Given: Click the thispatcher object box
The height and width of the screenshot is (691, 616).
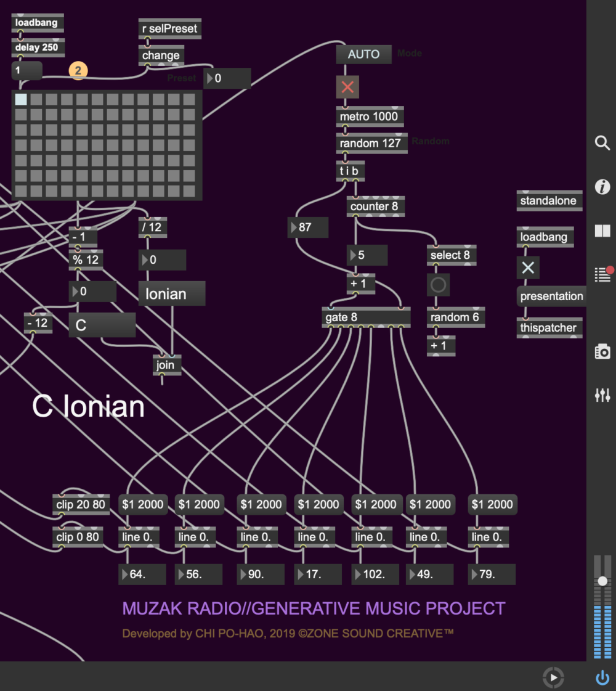Looking at the screenshot, I should pyautogui.click(x=549, y=327).
